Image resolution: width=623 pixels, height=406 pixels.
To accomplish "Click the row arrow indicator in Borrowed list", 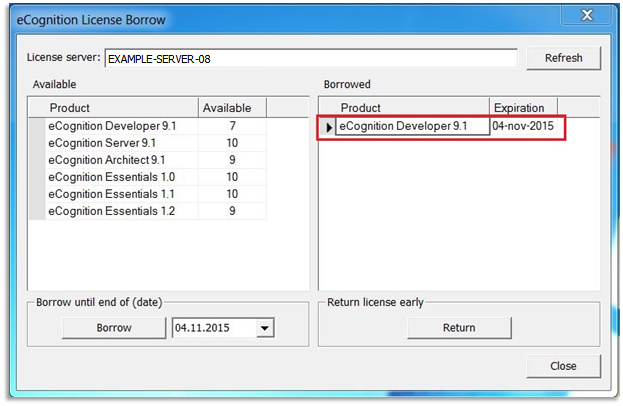I will (328, 127).
